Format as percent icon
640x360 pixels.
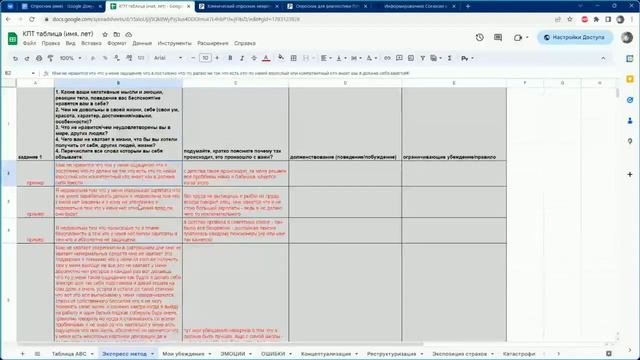[105, 58]
